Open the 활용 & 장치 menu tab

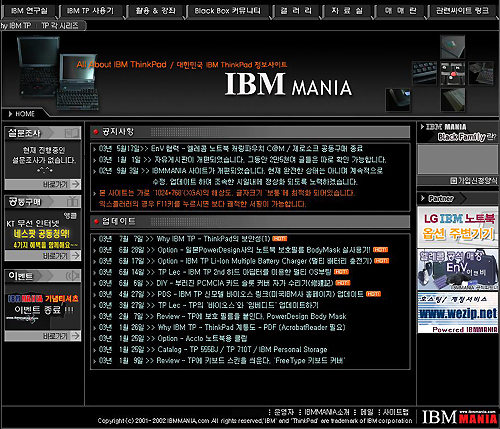(155, 11)
